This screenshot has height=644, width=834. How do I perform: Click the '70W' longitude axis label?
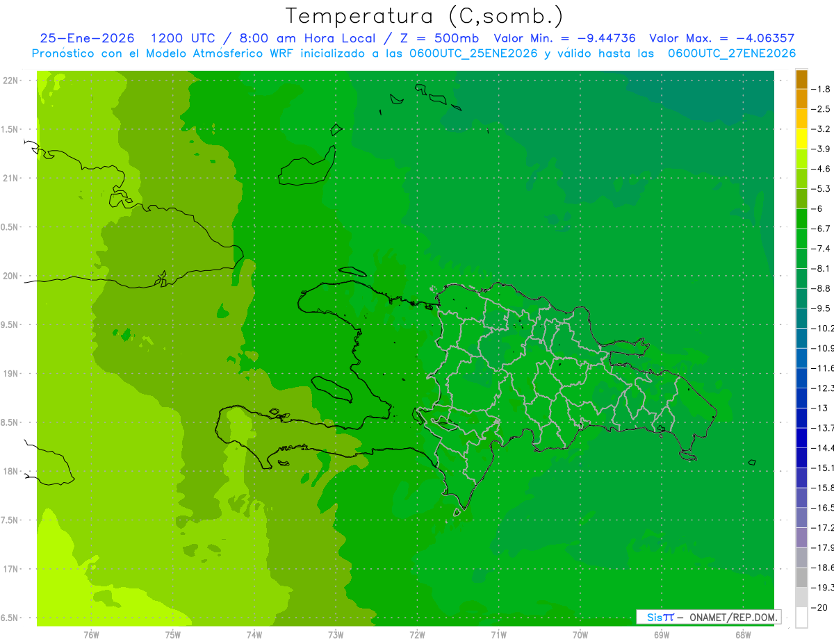coord(580,635)
